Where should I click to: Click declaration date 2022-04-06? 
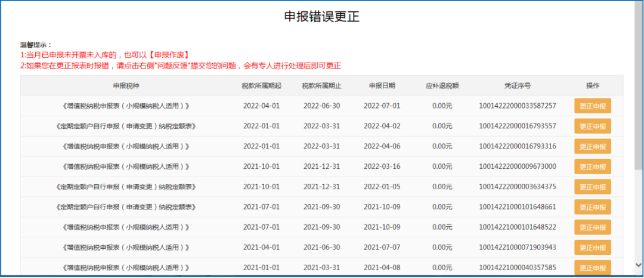(382, 146)
